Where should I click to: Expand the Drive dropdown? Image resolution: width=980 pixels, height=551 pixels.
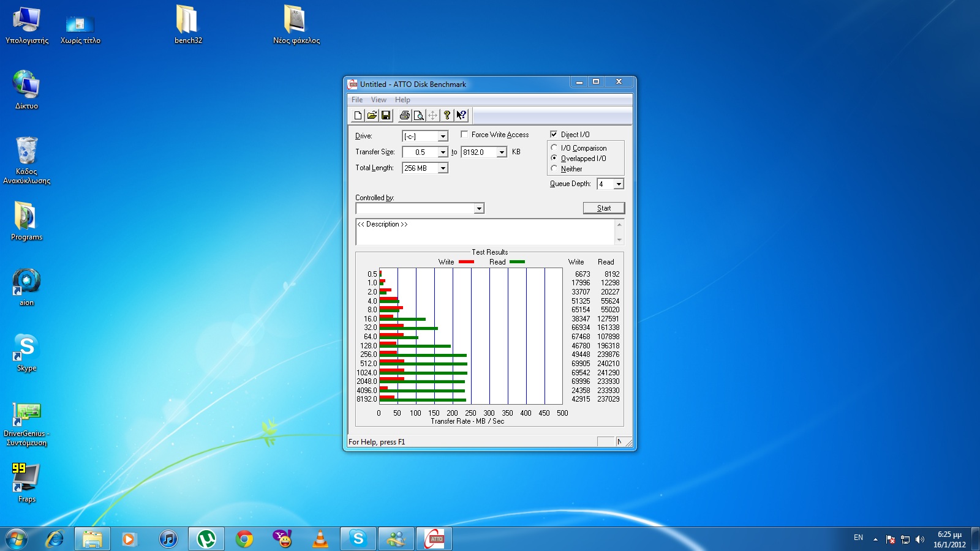pos(443,136)
